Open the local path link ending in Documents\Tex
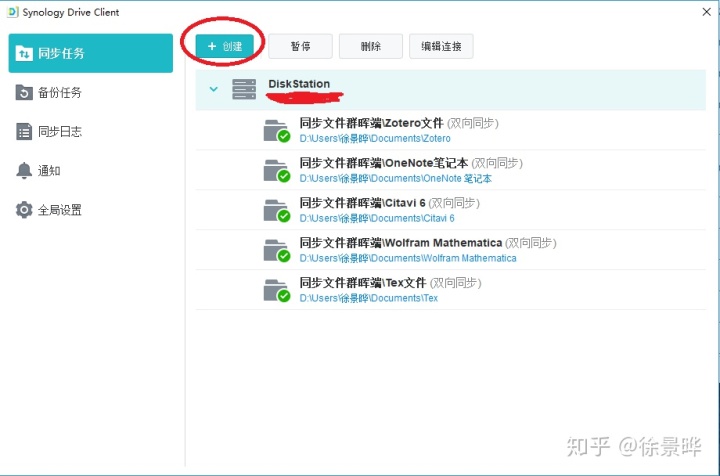720x476 pixels. [369, 298]
